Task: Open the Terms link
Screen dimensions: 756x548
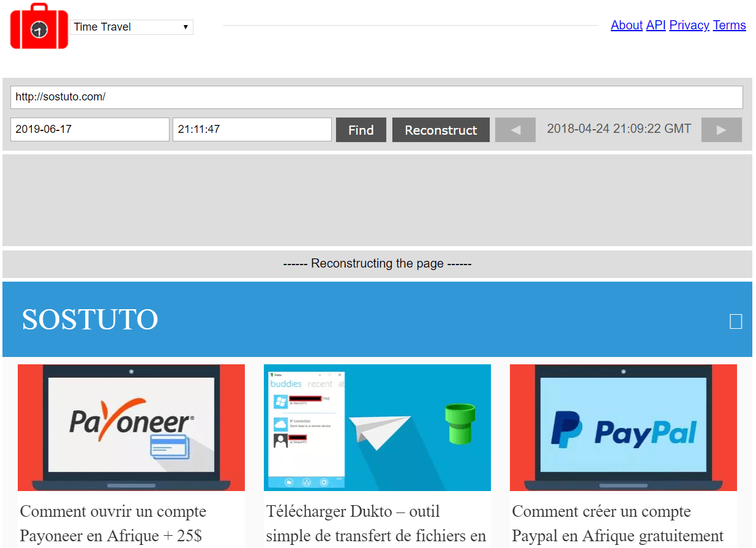Action: pos(729,25)
